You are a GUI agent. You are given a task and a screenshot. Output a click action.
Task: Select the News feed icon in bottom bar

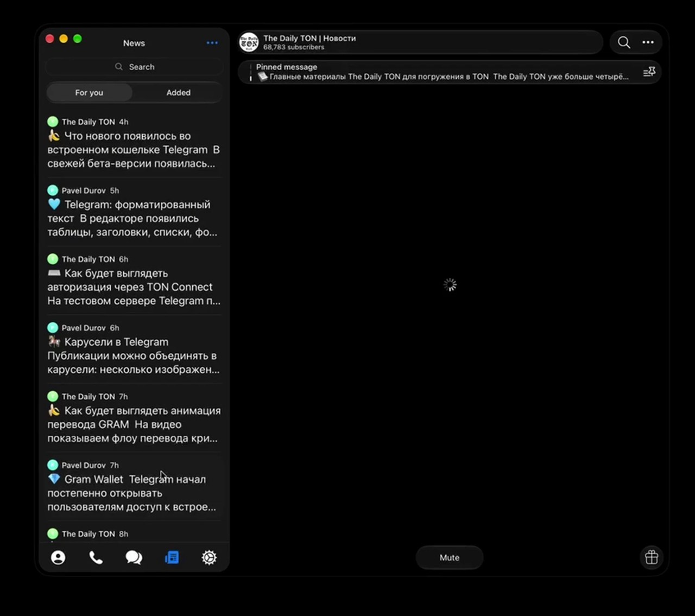(172, 557)
